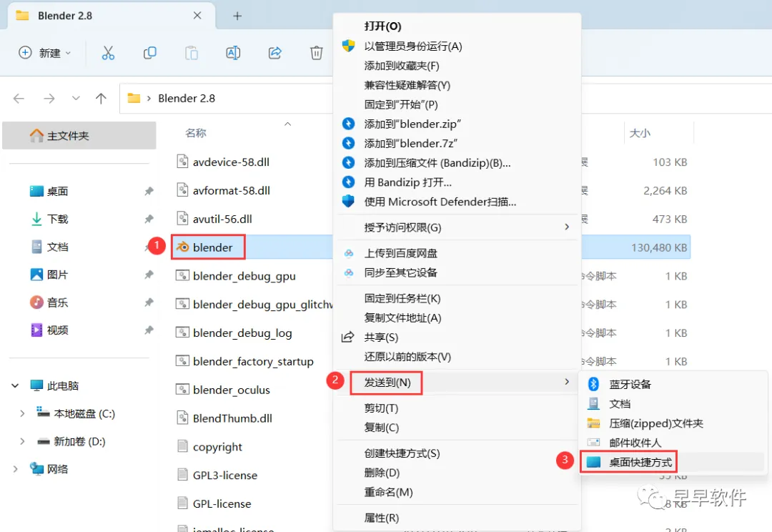
Task: Open 文档 in the sidebar
Action: pos(57,247)
